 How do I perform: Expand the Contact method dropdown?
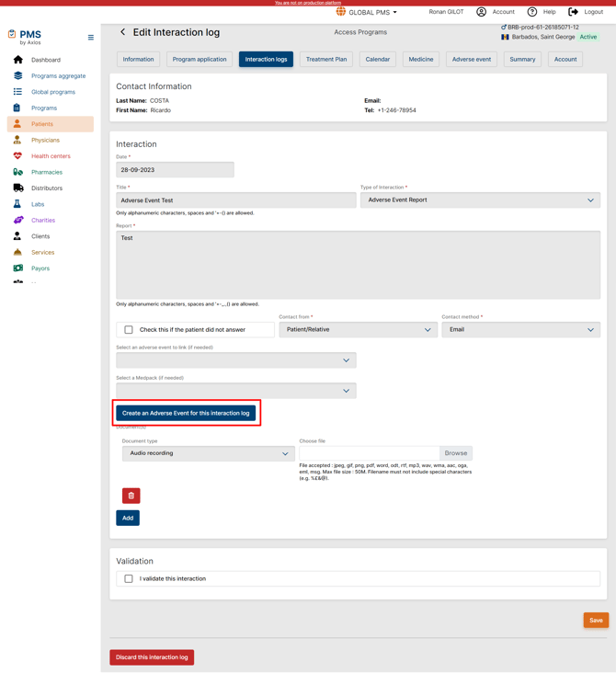pos(520,329)
